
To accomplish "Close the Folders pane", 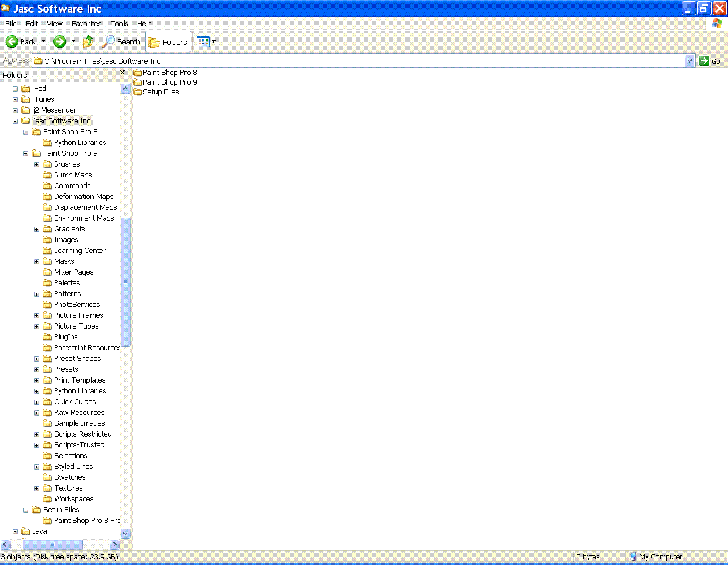I will pyautogui.click(x=122, y=73).
